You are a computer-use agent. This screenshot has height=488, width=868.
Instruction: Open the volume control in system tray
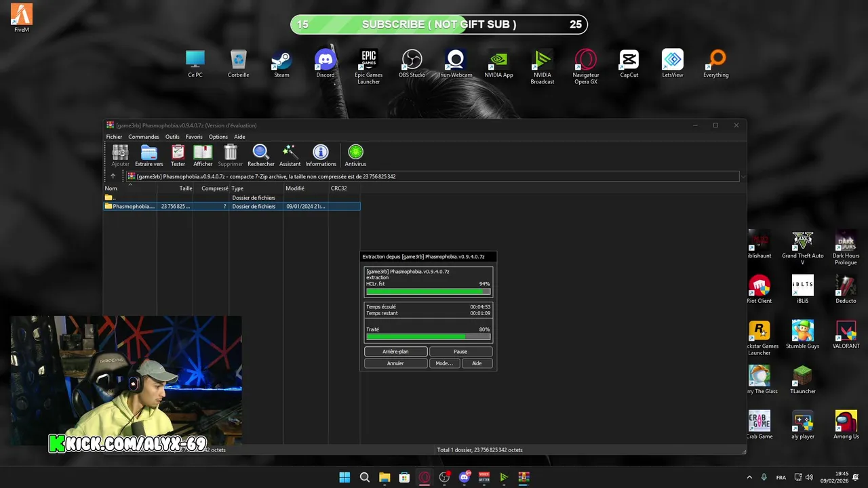pos(809,477)
